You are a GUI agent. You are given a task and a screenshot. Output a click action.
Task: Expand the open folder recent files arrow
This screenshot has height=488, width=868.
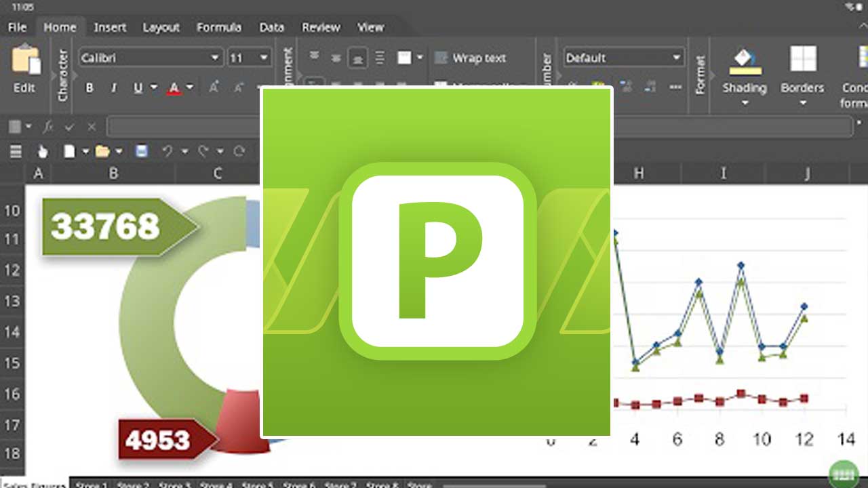tap(119, 151)
